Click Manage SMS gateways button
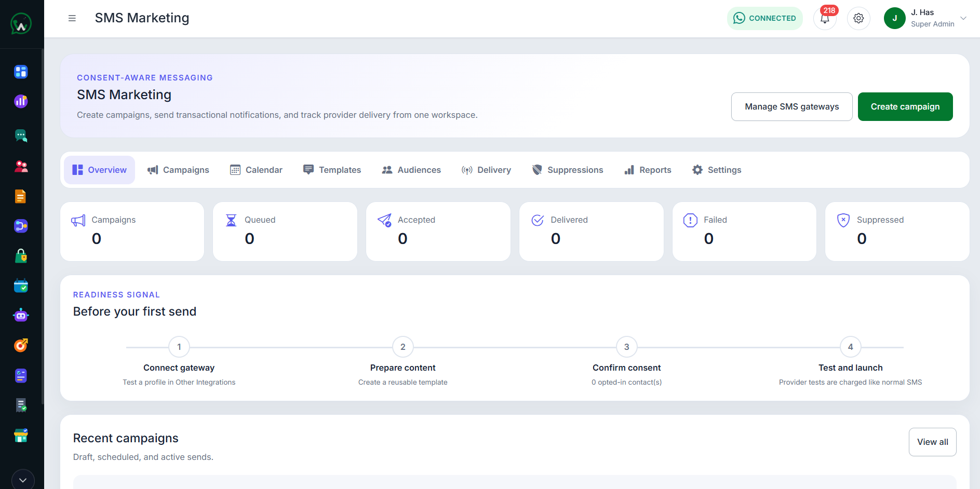The image size is (980, 489). point(791,106)
